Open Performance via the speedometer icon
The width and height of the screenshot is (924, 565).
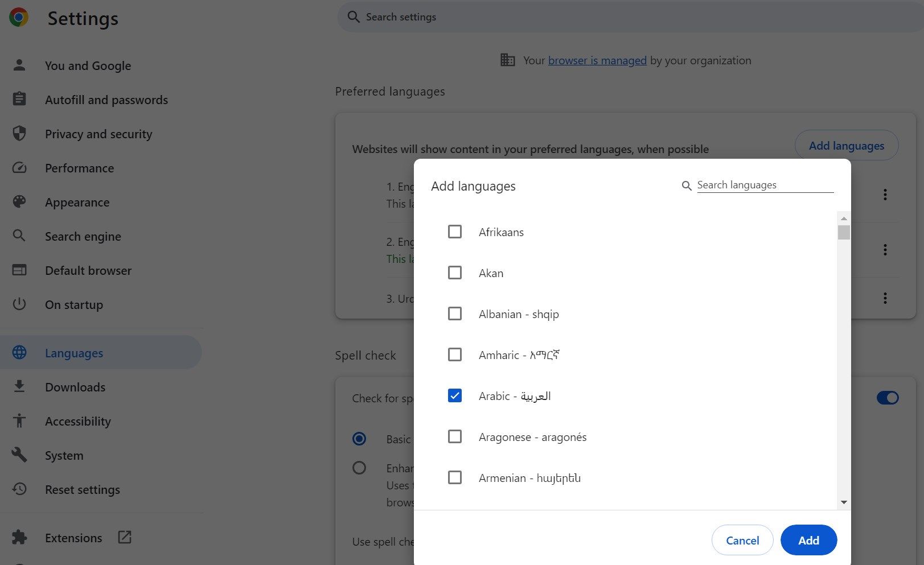[x=19, y=167]
